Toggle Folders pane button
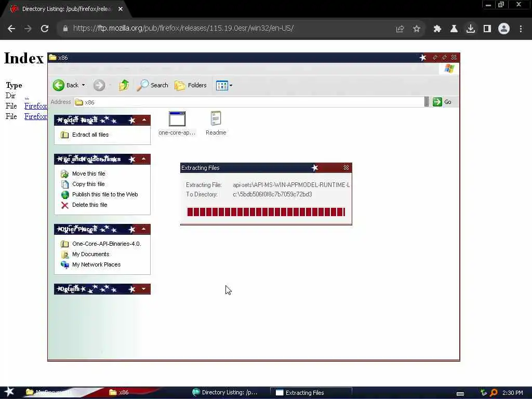Screen dimensions: 532x399 click(190, 85)
